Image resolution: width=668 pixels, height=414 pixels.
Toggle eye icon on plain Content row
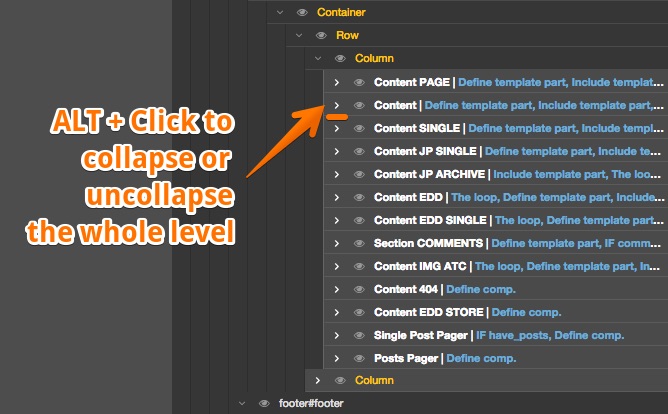pos(359,105)
